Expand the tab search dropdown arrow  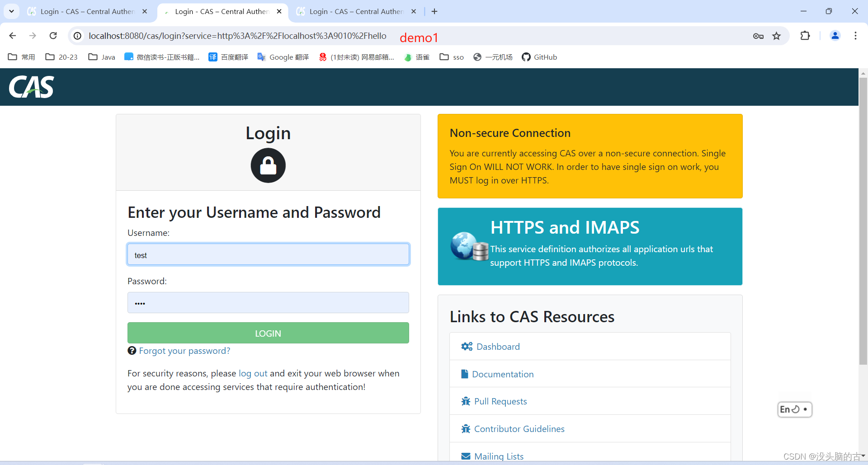pos(11,11)
